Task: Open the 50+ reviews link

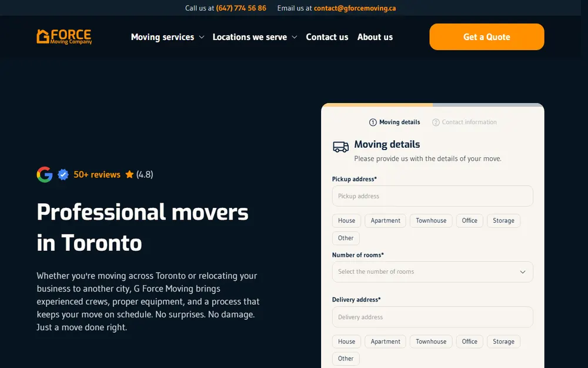Action: 97,174
